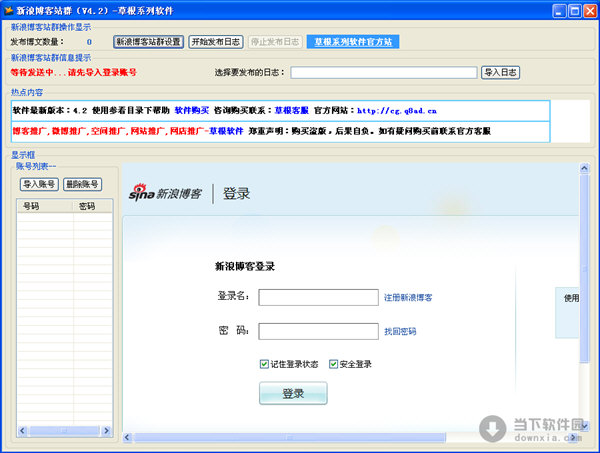Focus the 登录名 input field
This screenshot has width=600, height=453.
(x=318, y=297)
